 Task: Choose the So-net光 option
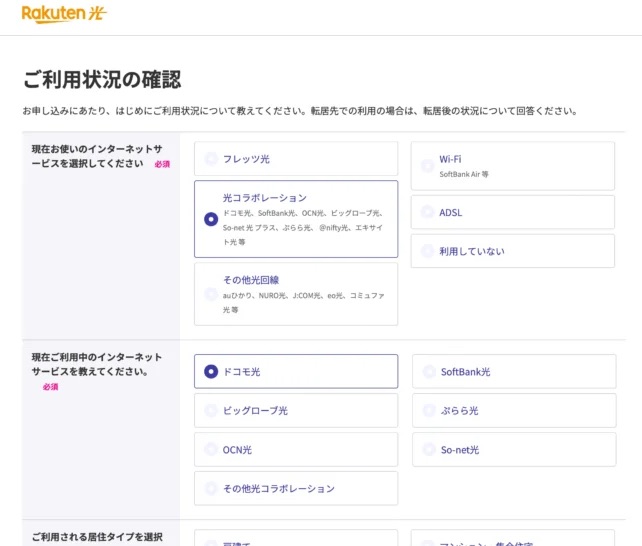pyautogui.click(x=514, y=449)
